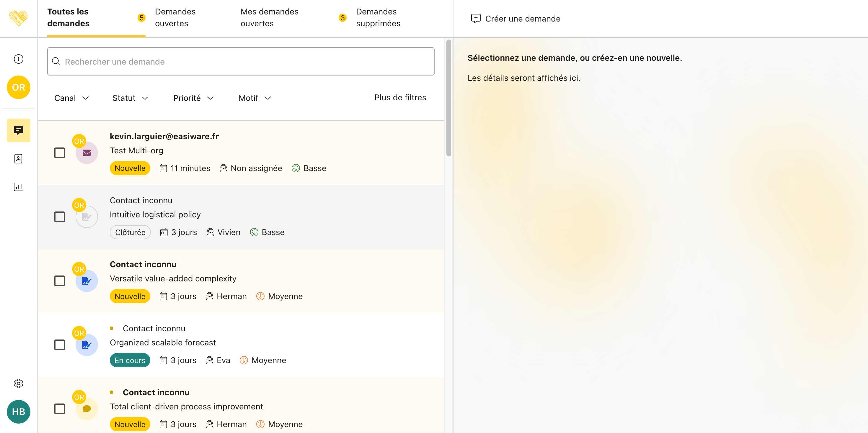868x433 pixels.
Task: Switch to Demandes supprimées tab
Action: [x=378, y=17]
